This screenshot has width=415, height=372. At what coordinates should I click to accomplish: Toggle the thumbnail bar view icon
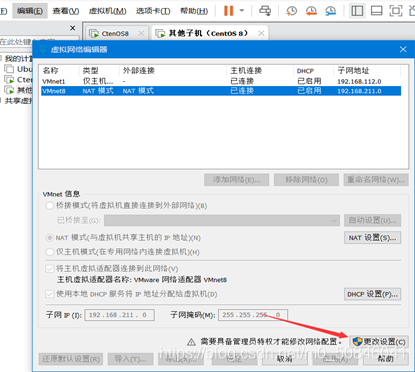tap(376, 11)
